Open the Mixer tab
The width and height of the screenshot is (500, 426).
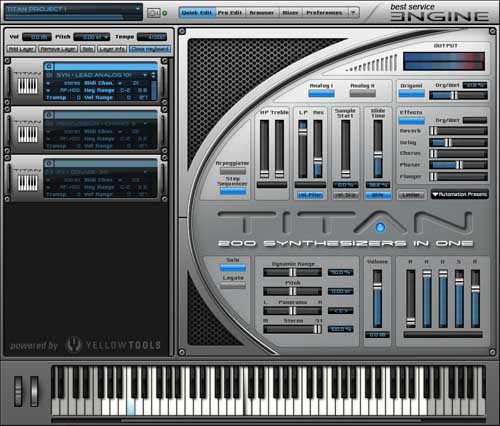pos(290,13)
